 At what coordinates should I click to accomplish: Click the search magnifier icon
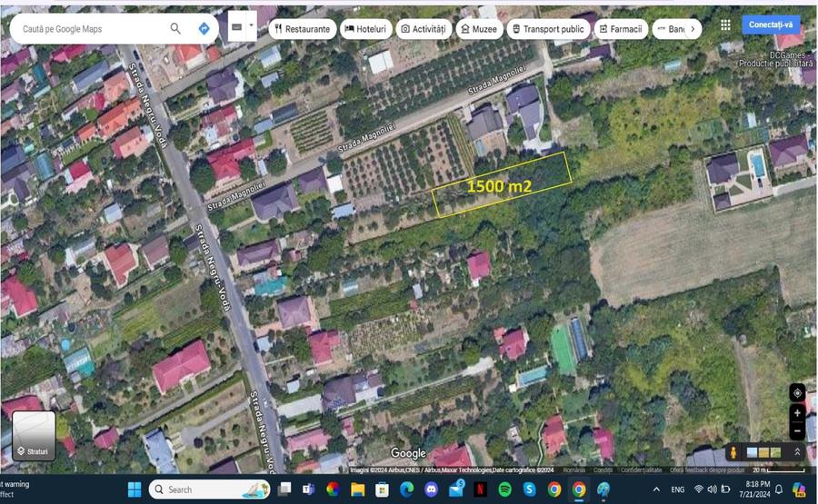[175, 29]
